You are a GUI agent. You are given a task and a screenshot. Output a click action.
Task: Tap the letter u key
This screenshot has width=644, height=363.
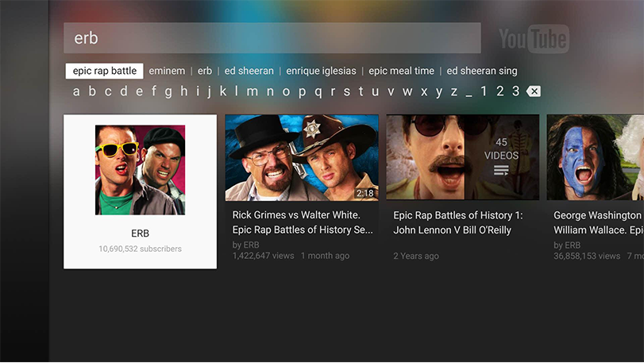click(375, 91)
